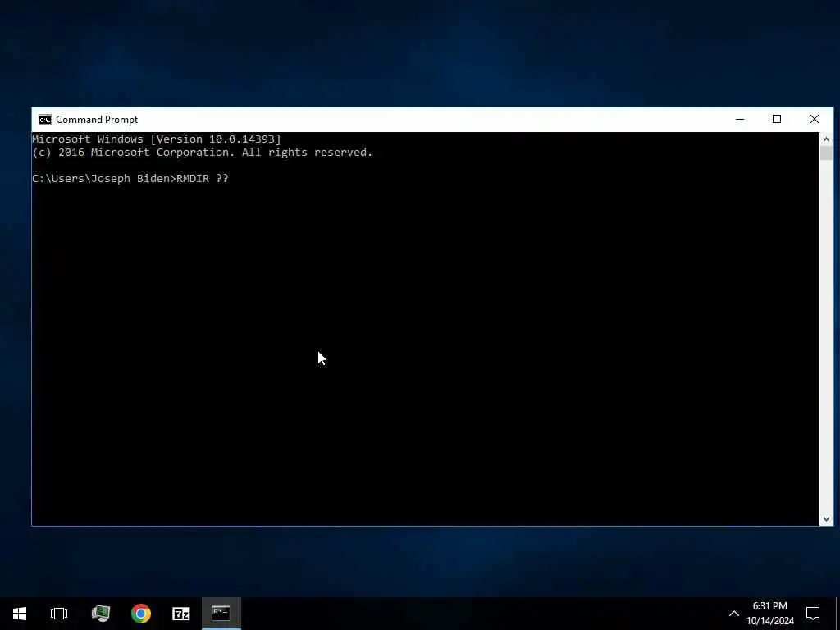The height and width of the screenshot is (630, 840).
Task: Close the Command Prompt window
Action: coord(815,120)
